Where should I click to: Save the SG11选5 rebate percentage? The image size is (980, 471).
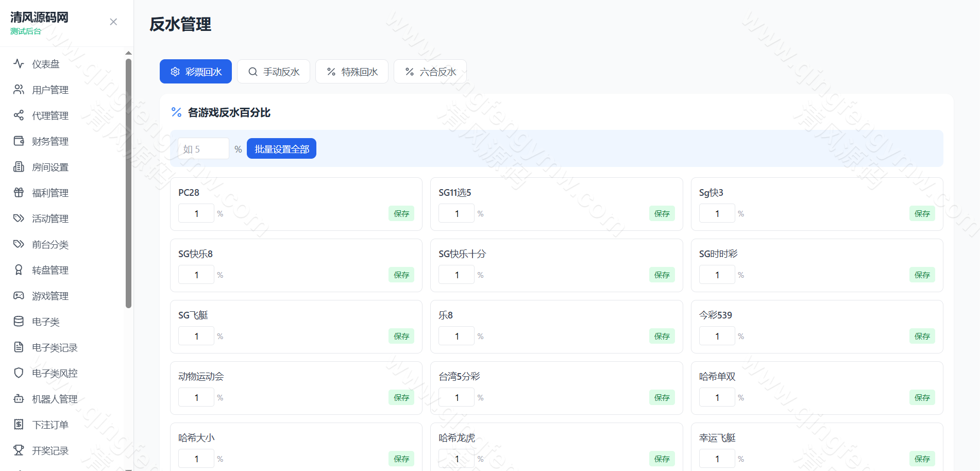[x=662, y=213]
